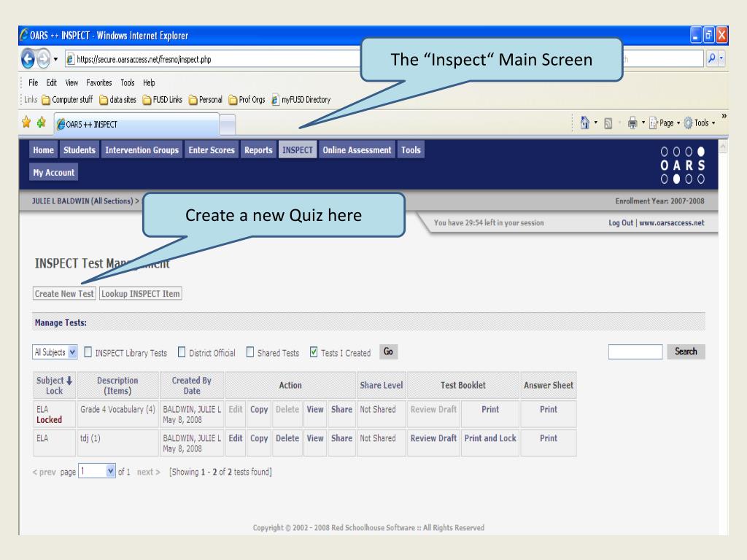Image resolution: width=747 pixels, height=560 pixels.
Task: Open the OARS Tools navigation tab
Action: coord(411,149)
